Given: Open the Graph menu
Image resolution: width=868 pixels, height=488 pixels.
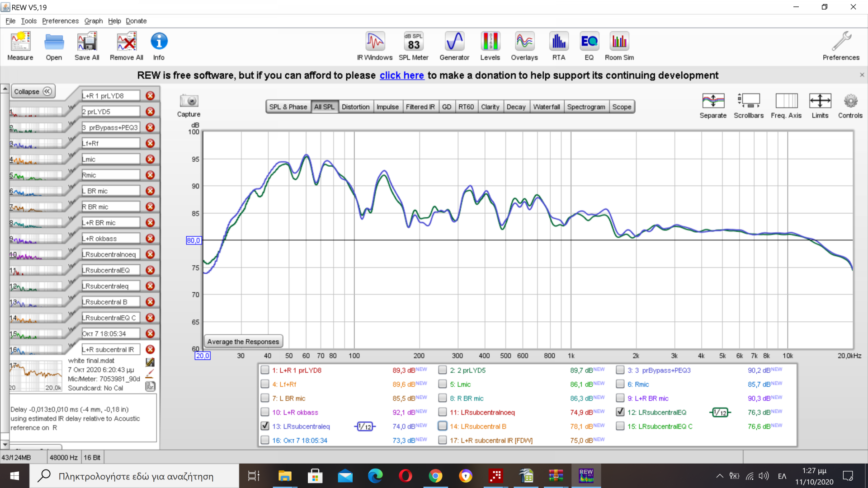Looking at the screenshot, I should 93,21.
